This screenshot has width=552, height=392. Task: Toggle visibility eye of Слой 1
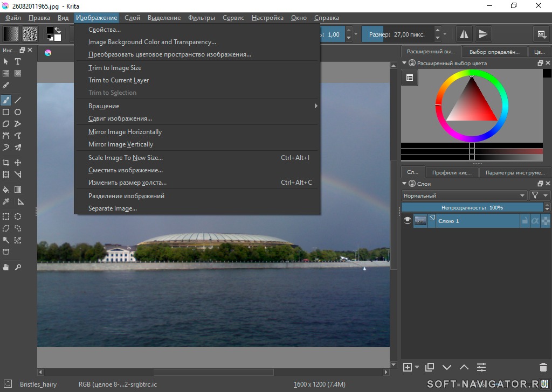tap(408, 221)
